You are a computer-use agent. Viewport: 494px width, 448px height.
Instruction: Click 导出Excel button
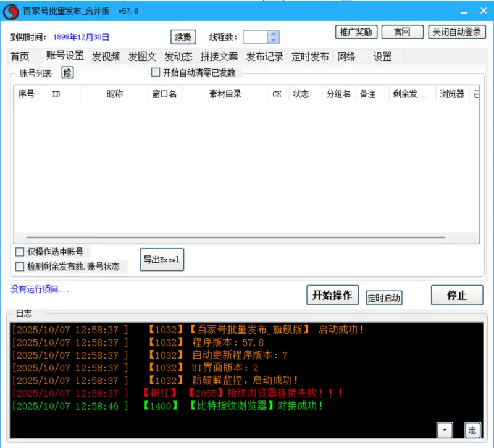point(162,260)
